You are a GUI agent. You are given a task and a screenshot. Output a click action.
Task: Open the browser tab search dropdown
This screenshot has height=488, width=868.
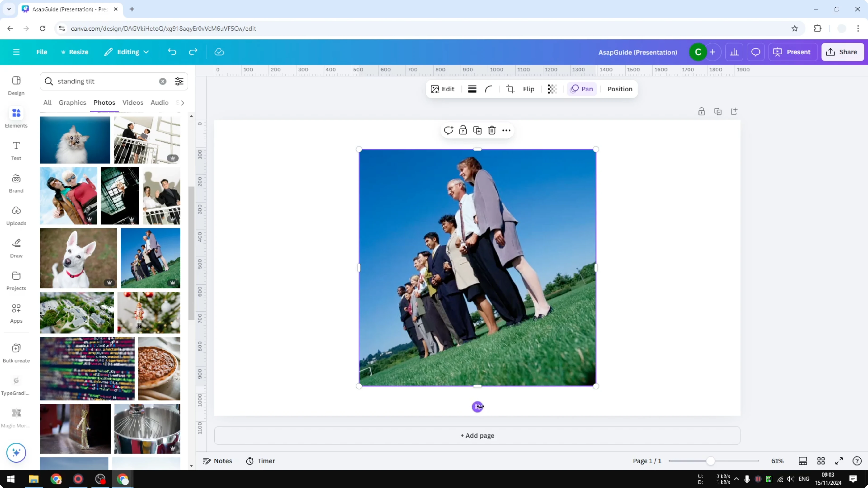tap(9, 9)
